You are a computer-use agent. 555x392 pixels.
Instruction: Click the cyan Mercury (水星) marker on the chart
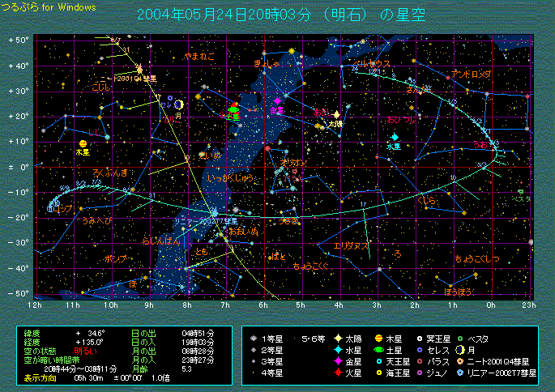click(x=395, y=138)
